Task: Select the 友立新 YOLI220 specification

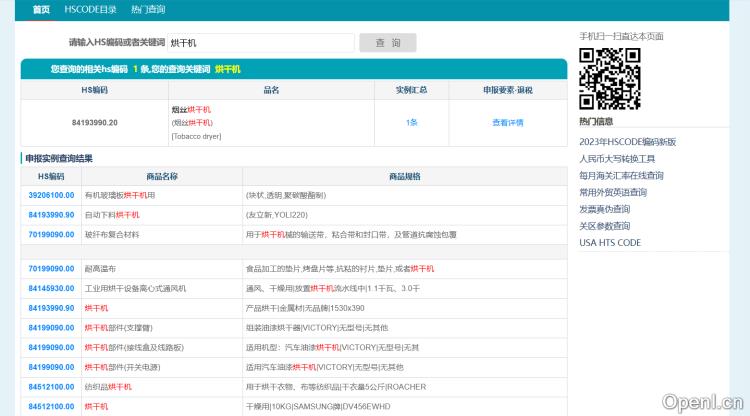Action: pyautogui.click(x=276, y=215)
